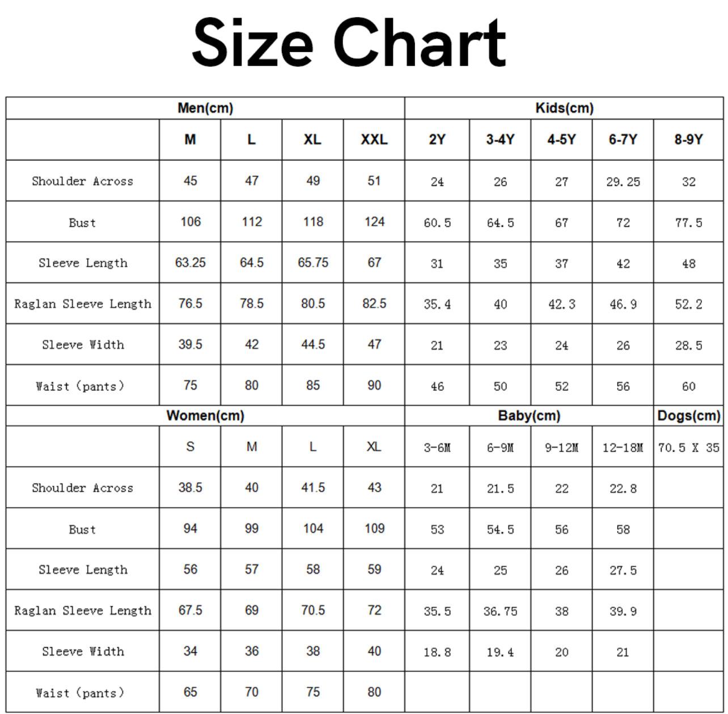Select the Dogs(cm) header cell
Viewport: 728px width, 714px height.
click(x=688, y=416)
